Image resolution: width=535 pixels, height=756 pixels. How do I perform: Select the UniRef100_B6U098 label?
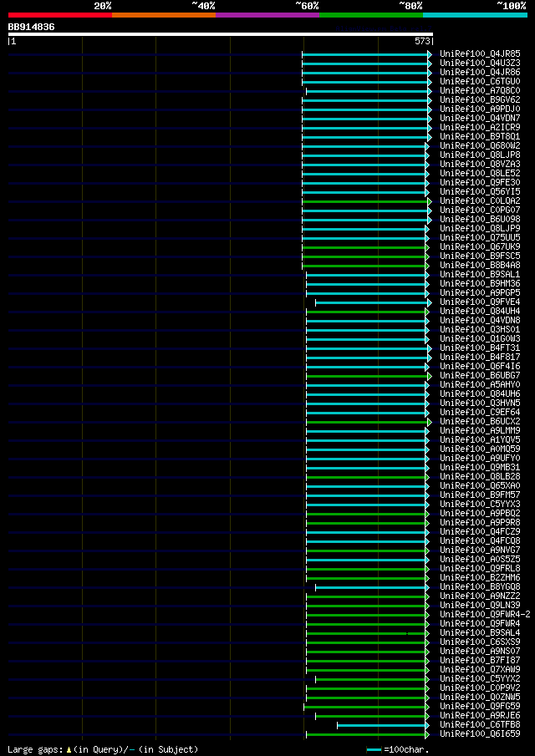point(480,220)
